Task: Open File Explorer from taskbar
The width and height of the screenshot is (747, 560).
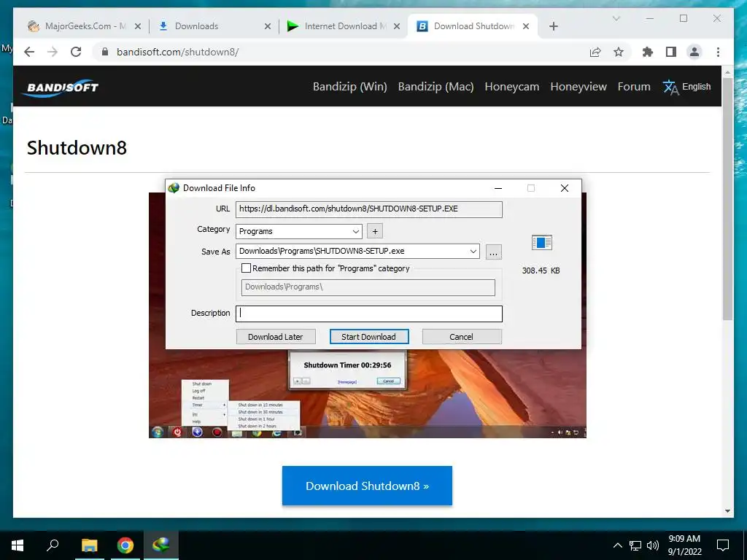Action: (x=89, y=545)
